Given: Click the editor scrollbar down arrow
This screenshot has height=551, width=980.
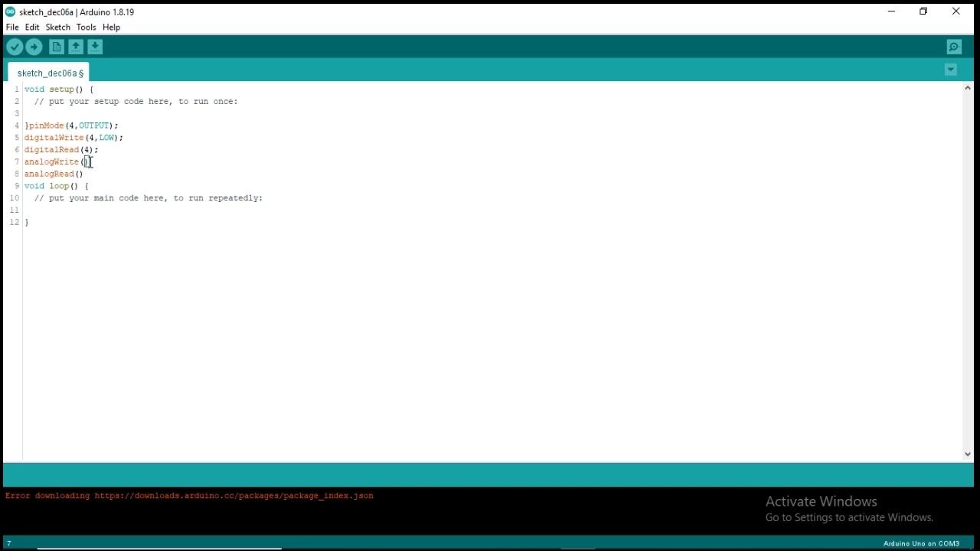Looking at the screenshot, I should (x=968, y=455).
